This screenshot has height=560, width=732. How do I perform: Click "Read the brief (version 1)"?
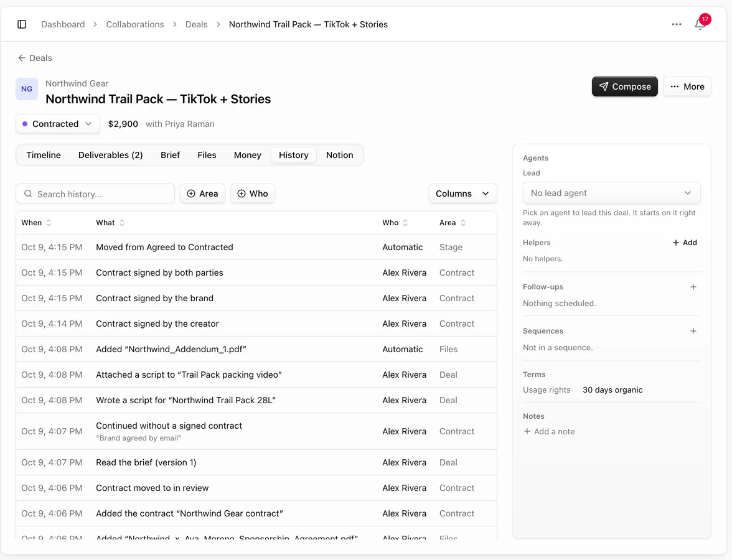[146, 462]
